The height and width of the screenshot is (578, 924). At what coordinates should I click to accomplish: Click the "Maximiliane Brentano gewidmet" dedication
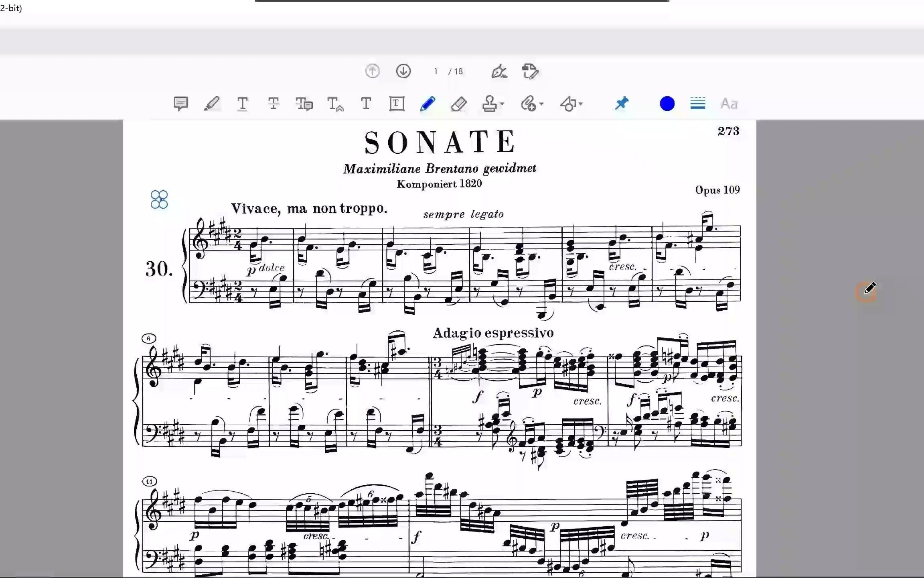pos(440,169)
